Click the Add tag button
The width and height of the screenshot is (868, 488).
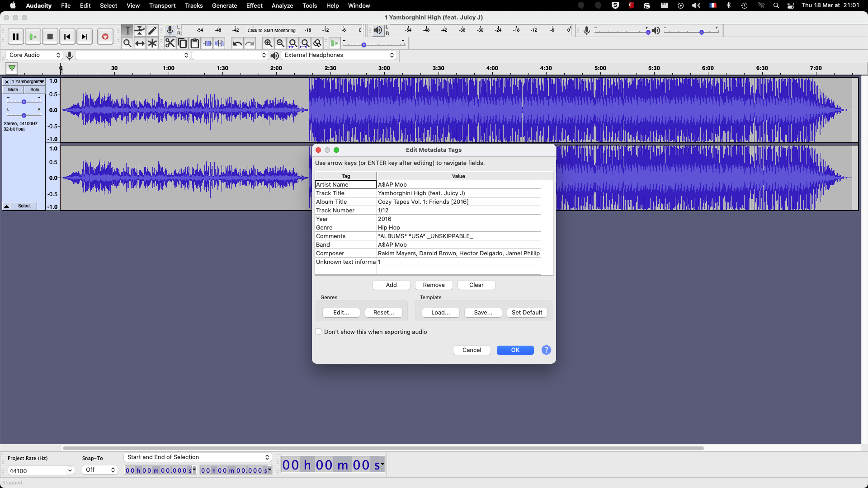pyautogui.click(x=392, y=285)
